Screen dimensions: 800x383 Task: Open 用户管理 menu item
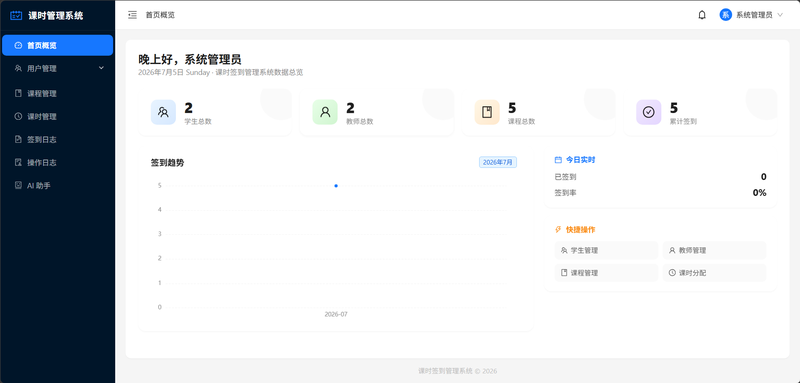[58, 68]
